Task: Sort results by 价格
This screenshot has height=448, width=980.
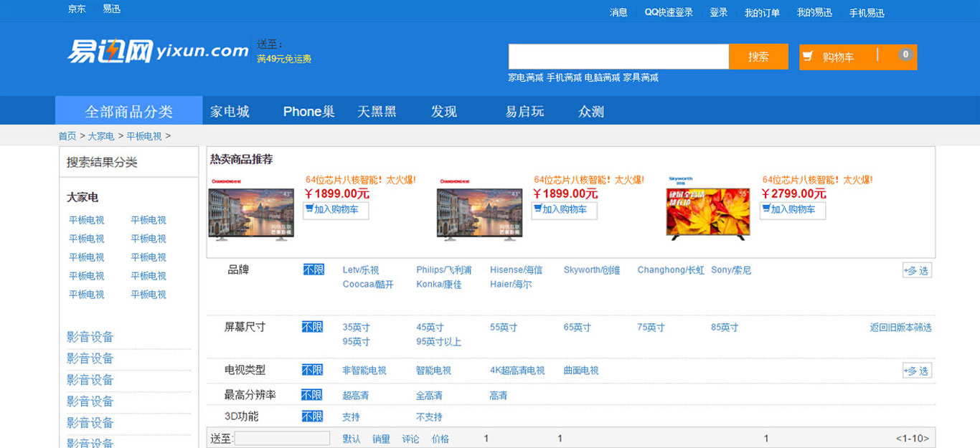Action: click(x=440, y=439)
